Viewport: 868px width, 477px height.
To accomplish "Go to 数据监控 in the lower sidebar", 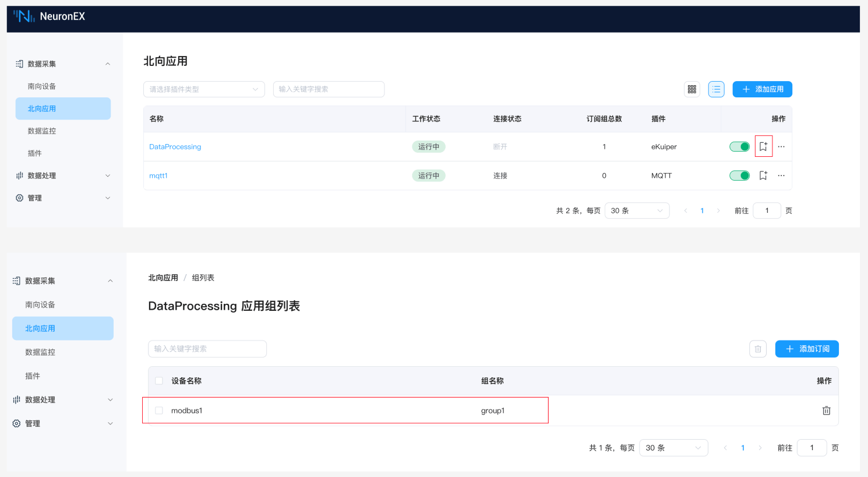I will (x=40, y=352).
